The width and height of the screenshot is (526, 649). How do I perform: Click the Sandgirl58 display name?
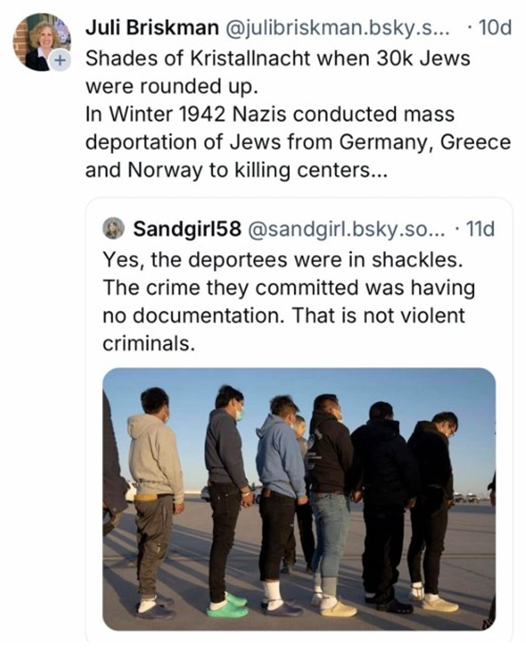187,228
